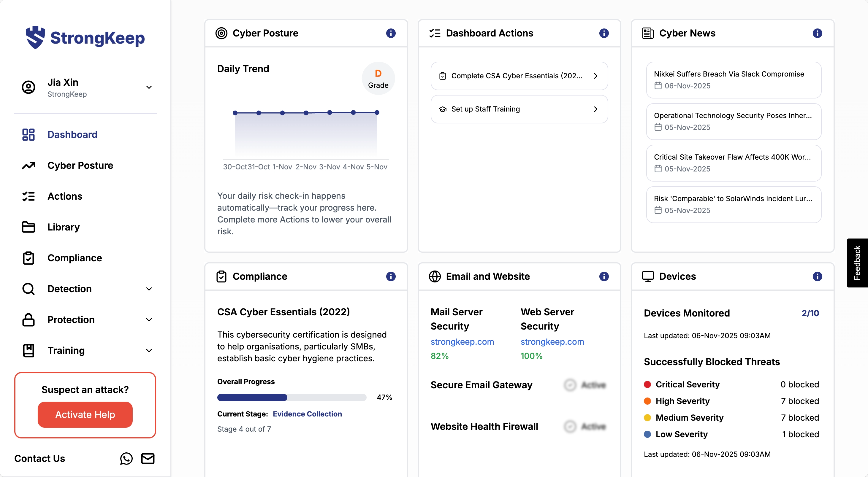This screenshot has width=868, height=477.
Task: Click the Devices card info icon
Action: 817,276
